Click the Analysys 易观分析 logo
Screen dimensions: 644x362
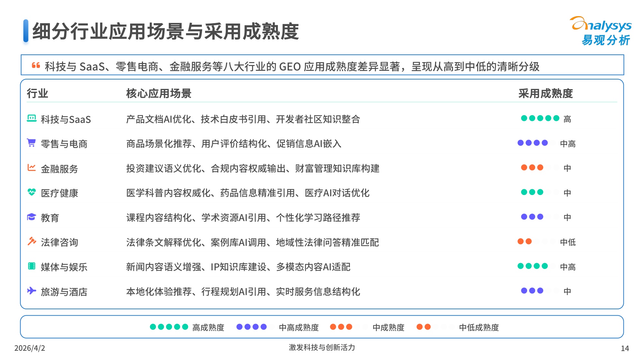601,31
